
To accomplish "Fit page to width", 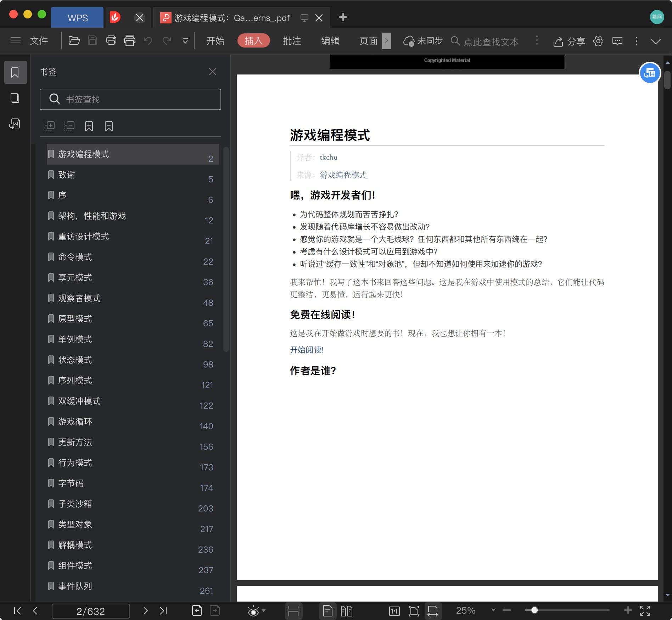I will tap(433, 611).
